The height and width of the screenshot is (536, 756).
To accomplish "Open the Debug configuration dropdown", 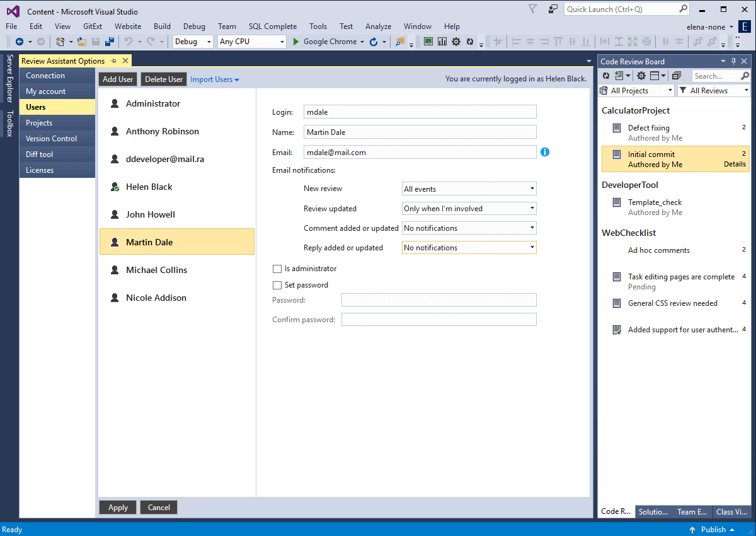I will [x=193, y=42].
